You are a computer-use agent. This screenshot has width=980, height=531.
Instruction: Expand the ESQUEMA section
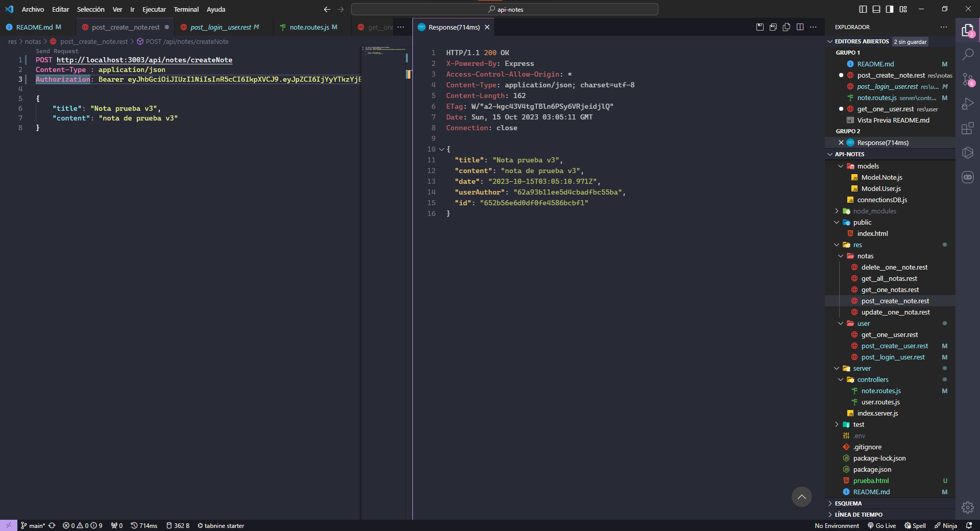[x=848, y=503]
